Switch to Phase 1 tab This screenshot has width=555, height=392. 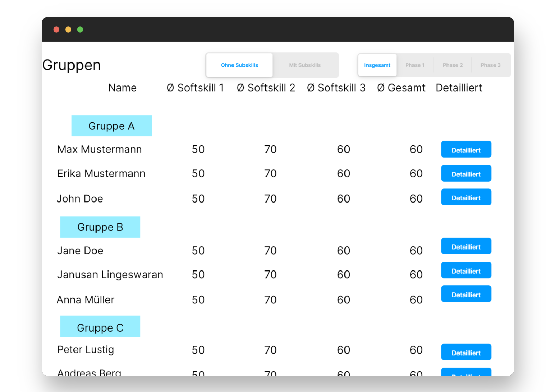(x=415, y=65)
